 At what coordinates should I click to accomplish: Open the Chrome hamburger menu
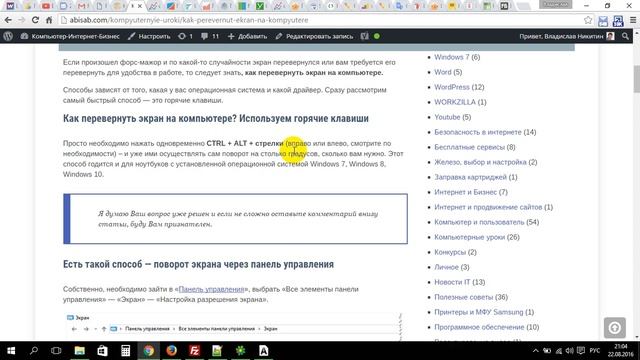(x=633, y=20)
